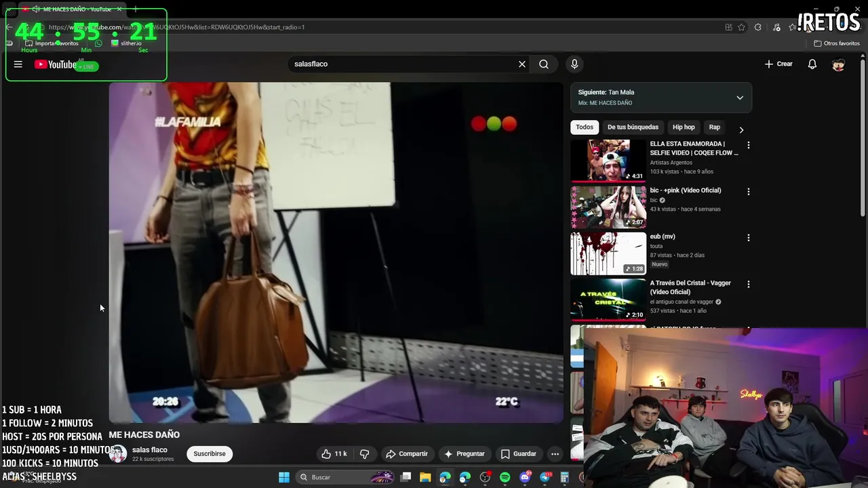
Task: Open options for bic +pink video
Action: point(749,192)
